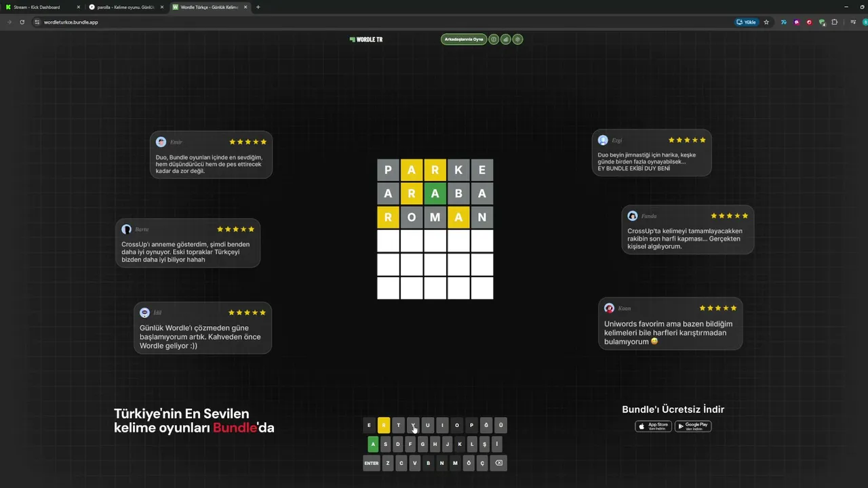Click the yellow R tile in ROMAN row
The height and width of the screenshot is (488, 868).
388,218
